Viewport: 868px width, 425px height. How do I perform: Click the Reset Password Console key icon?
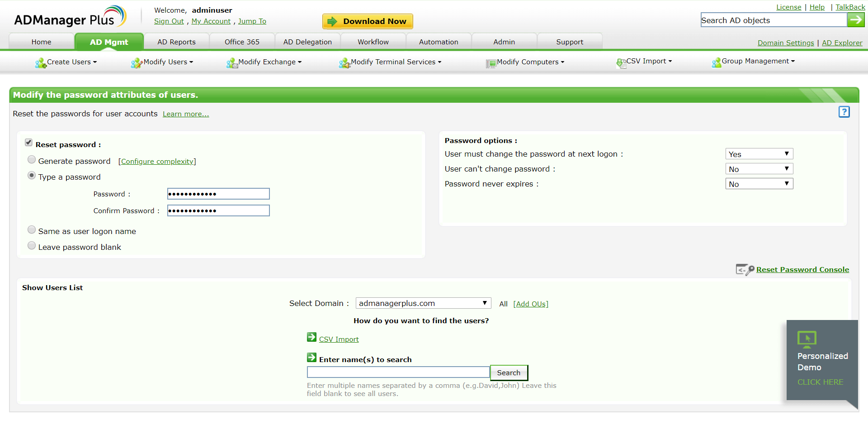pyautogui.click(x=745, y=270)
